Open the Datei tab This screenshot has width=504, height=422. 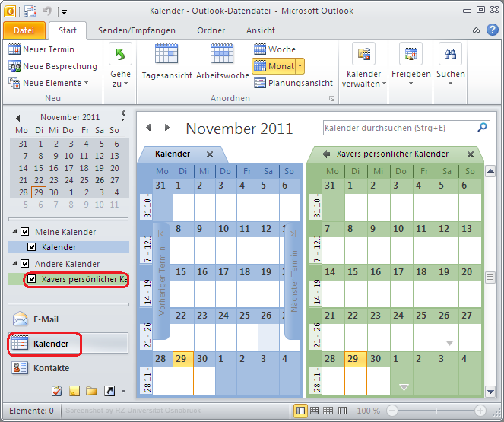click(x=24, y=30)
